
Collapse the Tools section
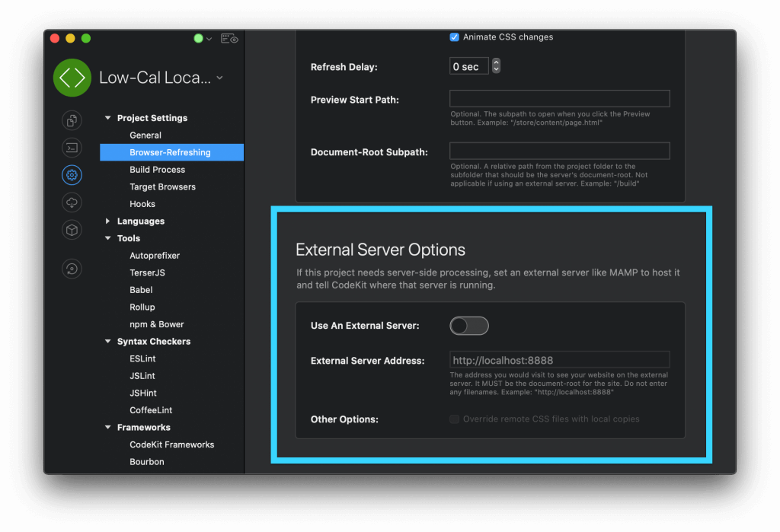click(x=108, y=238)
